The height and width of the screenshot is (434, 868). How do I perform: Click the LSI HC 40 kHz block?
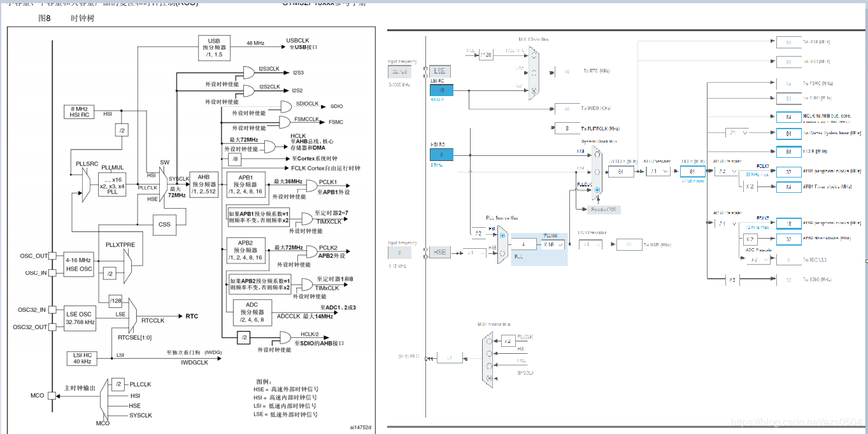point(81,358)
